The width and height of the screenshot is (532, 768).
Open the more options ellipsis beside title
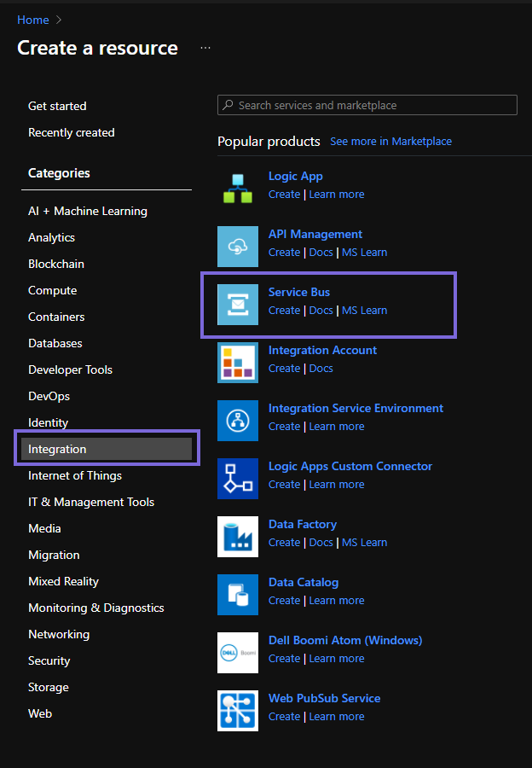coord(205,48)
